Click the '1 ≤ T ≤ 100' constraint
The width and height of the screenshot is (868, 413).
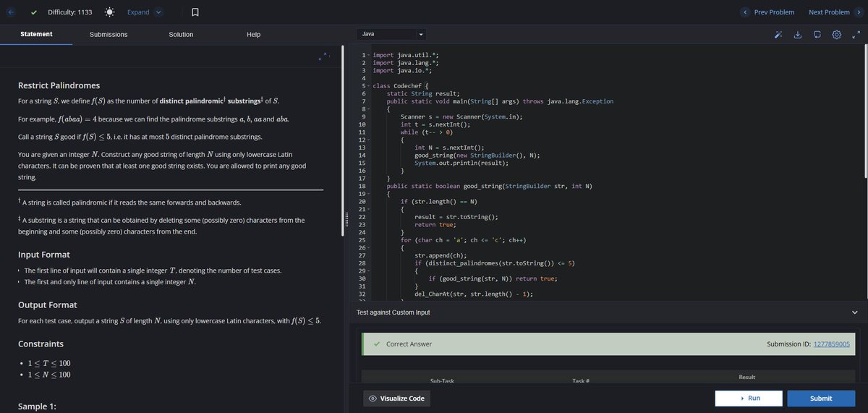pos(48,363)
